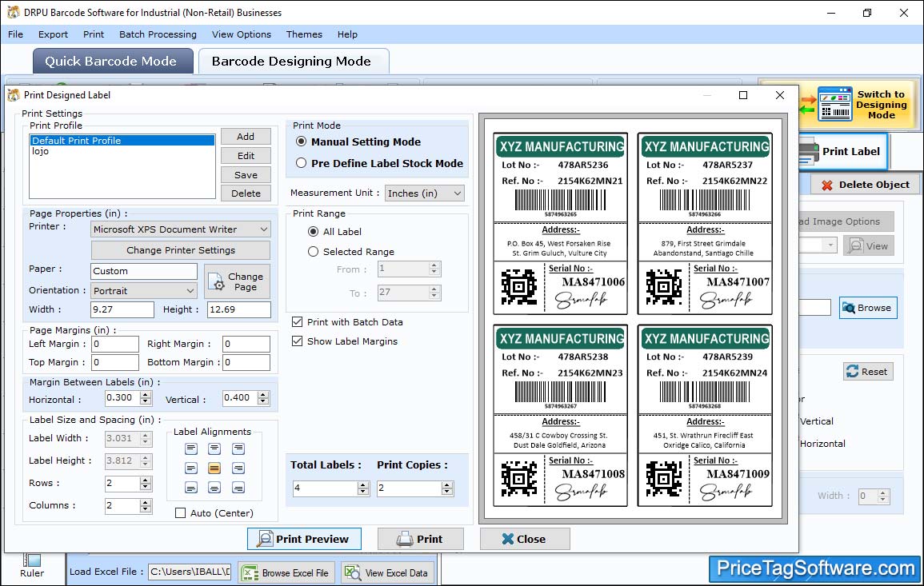Open the Themes menu
The width and height of the screenshot is (924, 586).
click(304, 34)
